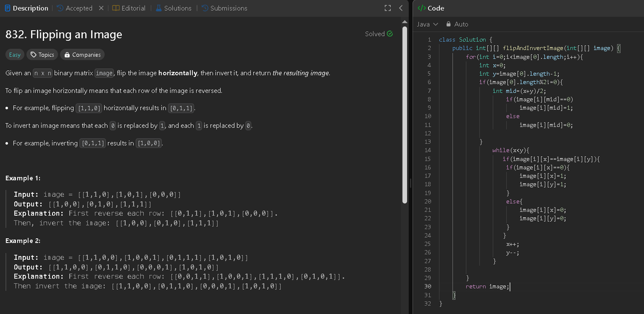Open the locked Companies button

point(82,55)
